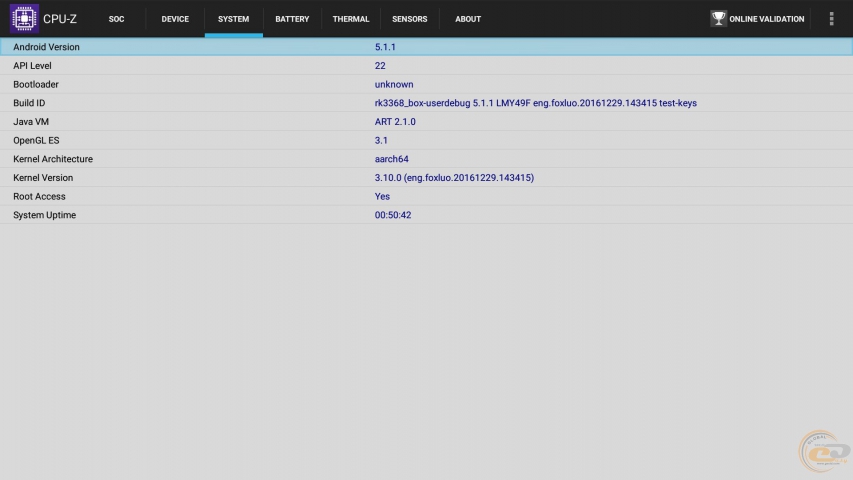The height and width of the screenshot is (480, 853).
Task: Select the Android Version row
Action: coord(426,47)
